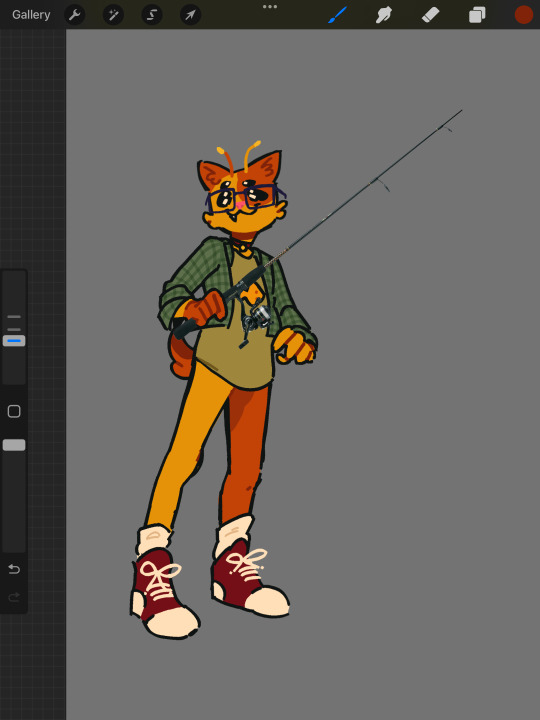Open the Actions wrench menu
Viewport: 540px width, 720px height.
click(74, 15)
